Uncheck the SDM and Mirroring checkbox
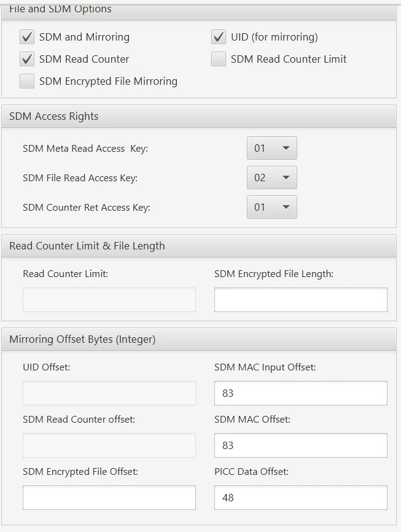401x532 pixels. (27, 37)
